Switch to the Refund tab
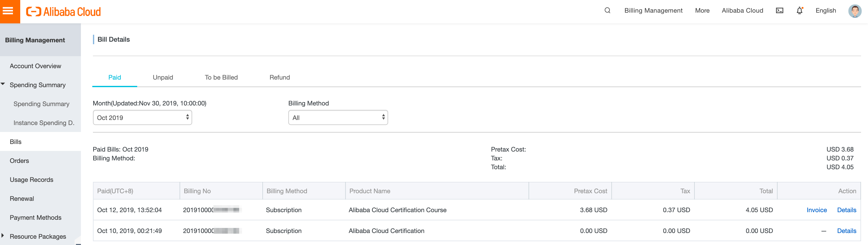868x245 pixels. click(279, 77)
